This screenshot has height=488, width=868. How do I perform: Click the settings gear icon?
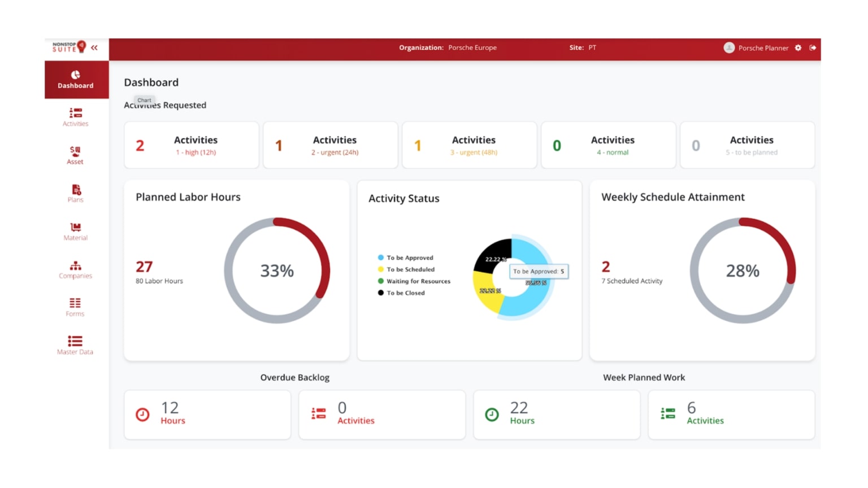click(x=798, y=48)
